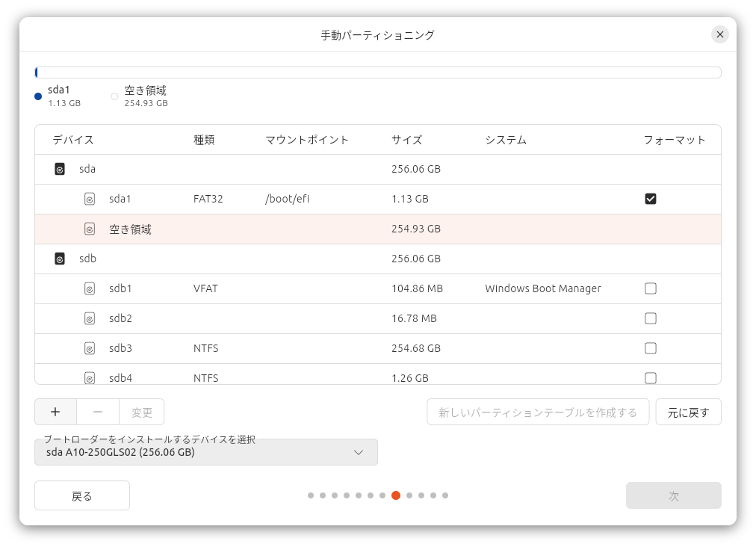Click the sda1 partition icon
The width and height of the screenshot is (756, 547).
tap(90, 200)
